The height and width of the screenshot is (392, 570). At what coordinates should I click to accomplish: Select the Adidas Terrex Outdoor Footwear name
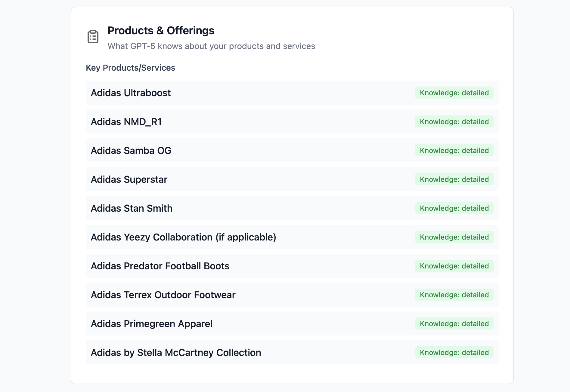pyautogui.click(x=163, y=295)
